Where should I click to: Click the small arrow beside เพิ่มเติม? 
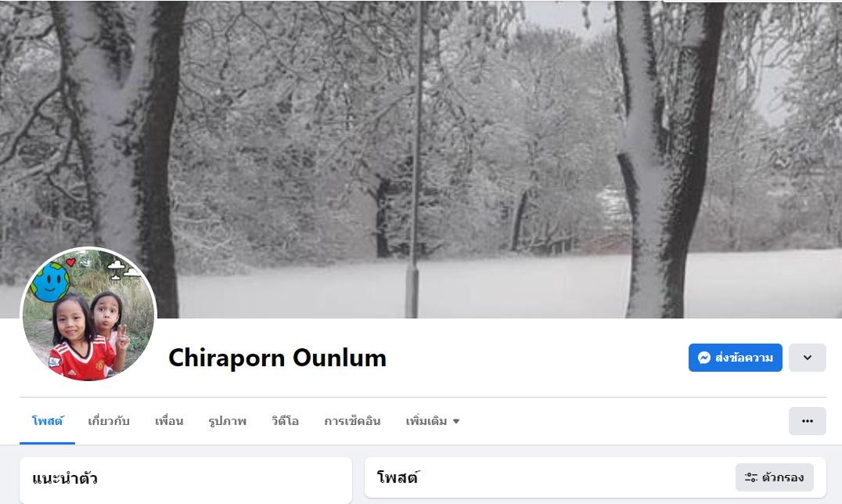click(x=456, y=421)
